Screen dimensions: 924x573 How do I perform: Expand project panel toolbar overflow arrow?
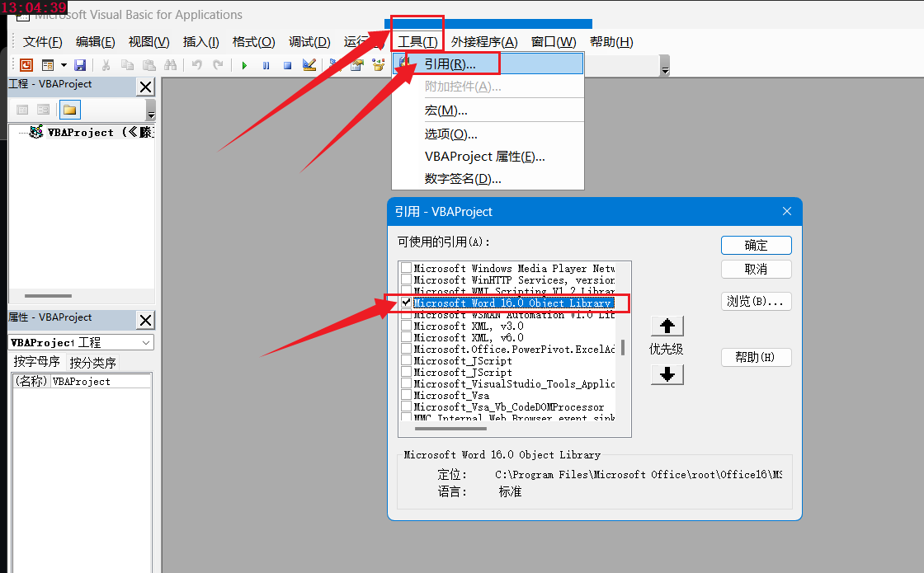151,110
